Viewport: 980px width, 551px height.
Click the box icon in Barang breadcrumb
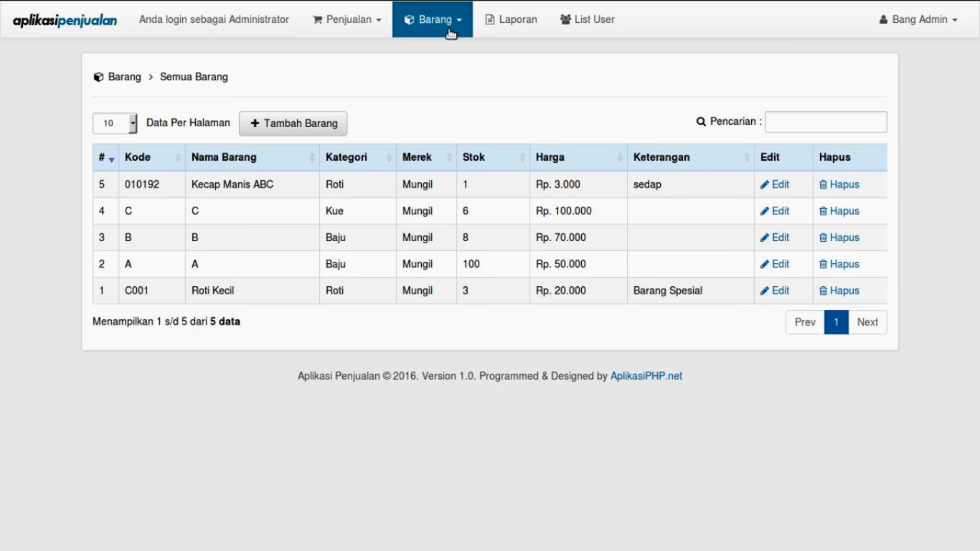[98, 77]
